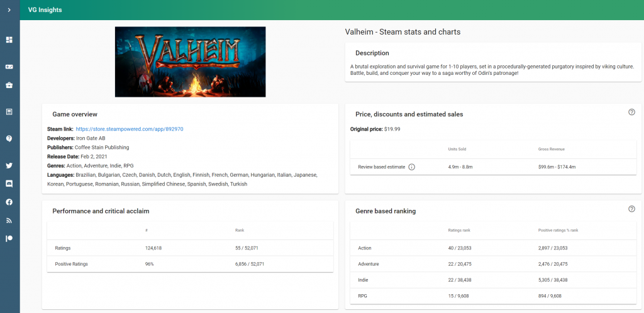Click the Original price $19.99 text

[375, 129]
